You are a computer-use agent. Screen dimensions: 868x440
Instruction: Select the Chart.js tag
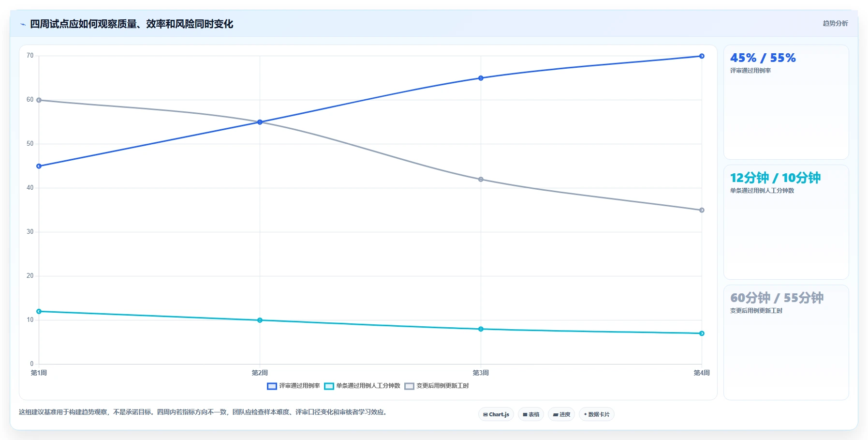click(496, 414)
